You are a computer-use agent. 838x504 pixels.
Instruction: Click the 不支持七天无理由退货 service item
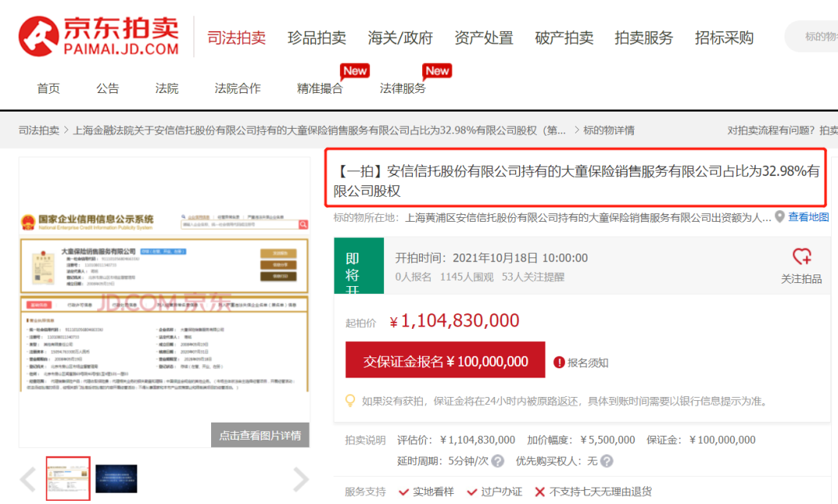click(594, 492)
